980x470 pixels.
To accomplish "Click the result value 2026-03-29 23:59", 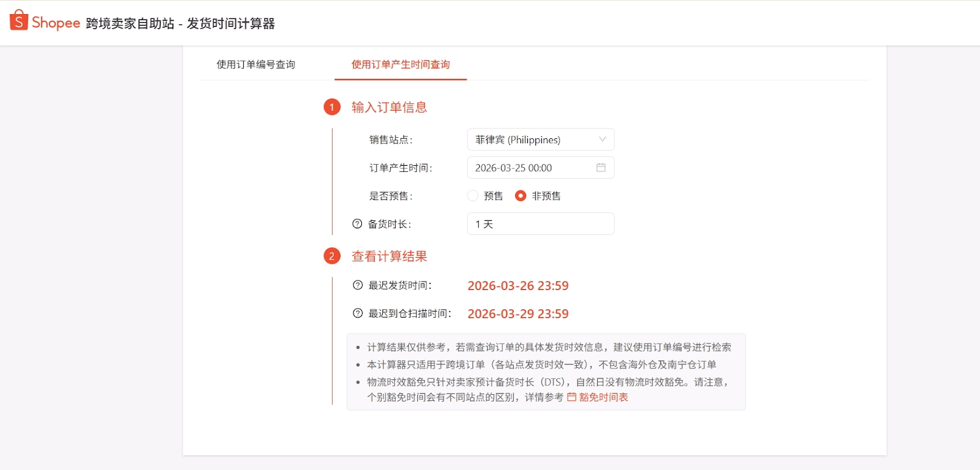I will click(x=518, y=314).
